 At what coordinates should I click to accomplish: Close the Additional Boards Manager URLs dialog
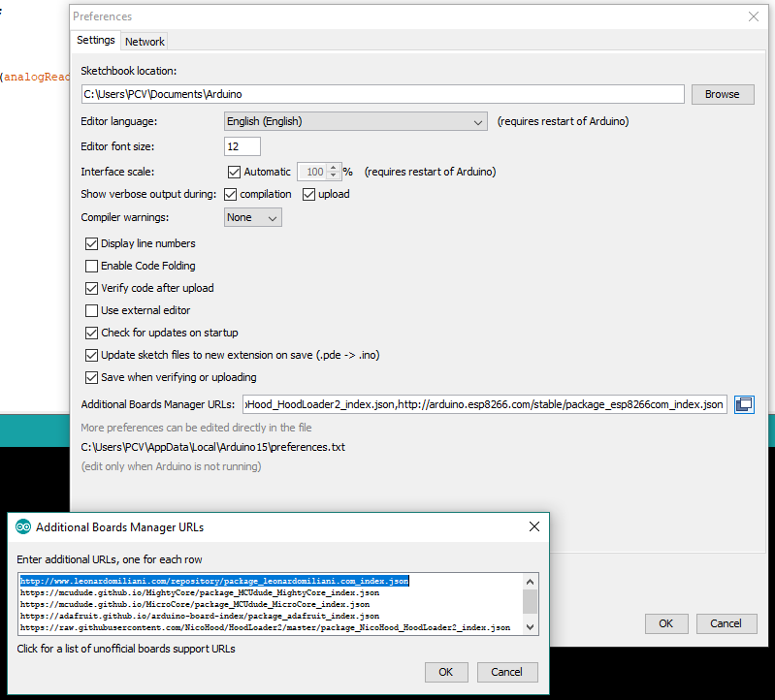(534, 526)
